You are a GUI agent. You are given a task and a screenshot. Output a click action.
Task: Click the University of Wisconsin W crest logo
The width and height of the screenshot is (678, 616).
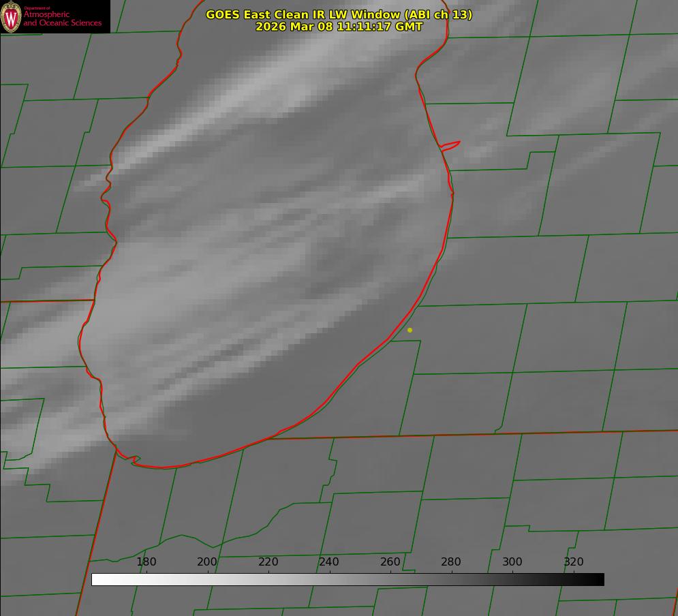tap(12, 17)
